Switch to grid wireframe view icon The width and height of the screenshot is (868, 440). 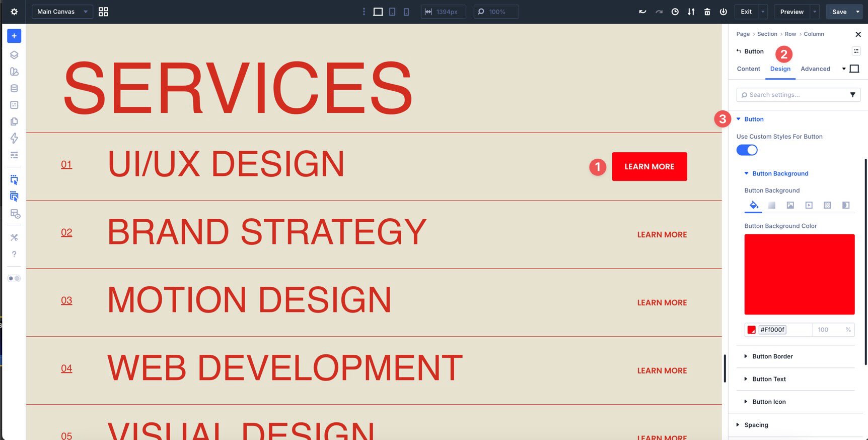tap(103, 12)
